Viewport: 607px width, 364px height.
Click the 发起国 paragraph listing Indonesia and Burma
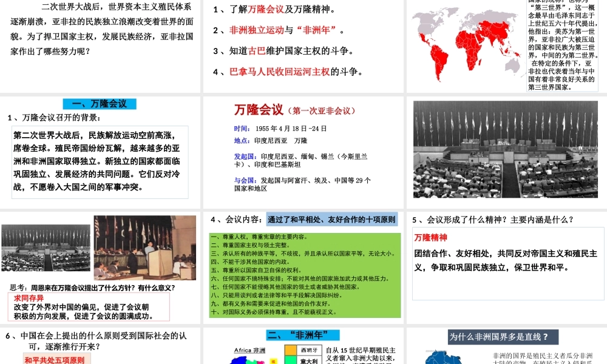[301, 161]
